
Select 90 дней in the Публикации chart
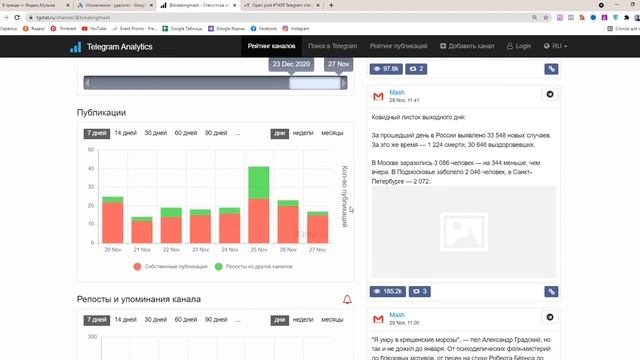click(216, 133)
